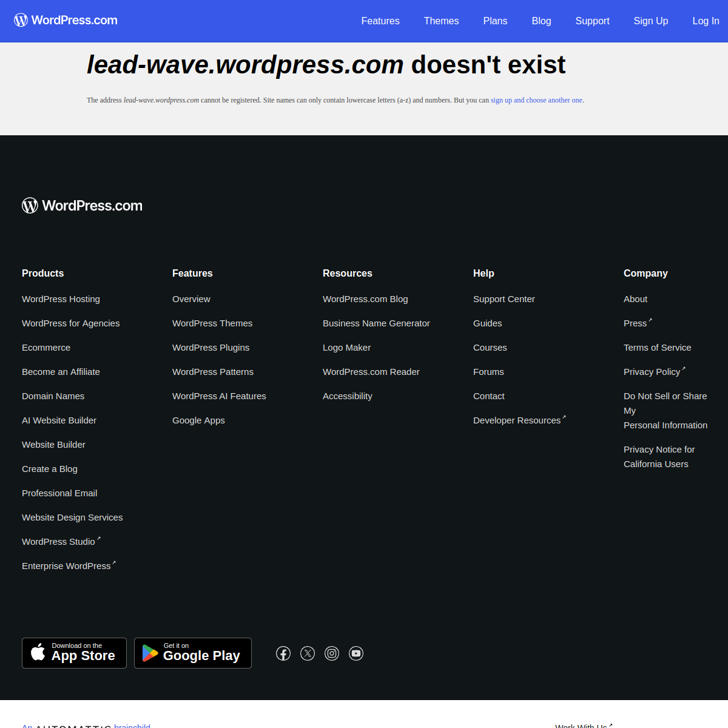Open Support in top navigation

pos(592,21)
